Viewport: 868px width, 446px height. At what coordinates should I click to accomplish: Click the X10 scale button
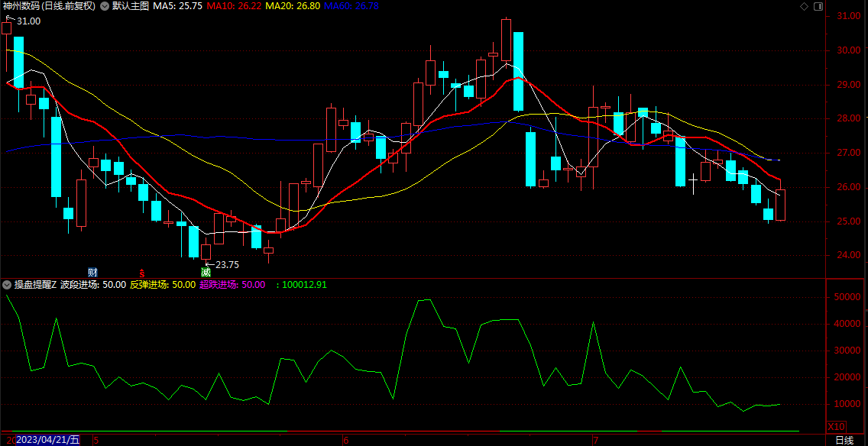pos(836,427)
